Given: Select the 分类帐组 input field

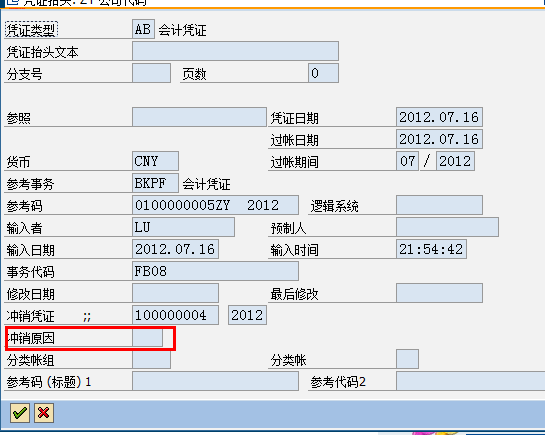Looking at the screenshot, I should click(x=151, y=359).
